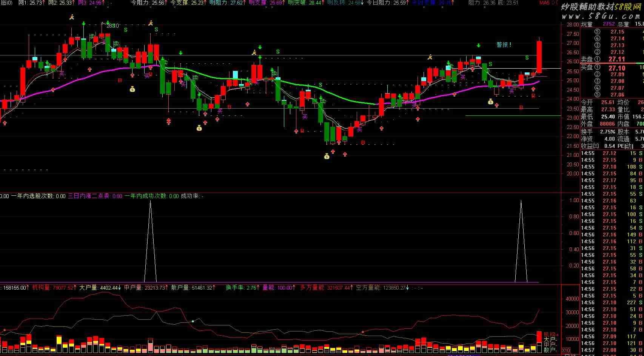Click the X10 volume scale icon

pyautogui.click(x=566, y=350)
